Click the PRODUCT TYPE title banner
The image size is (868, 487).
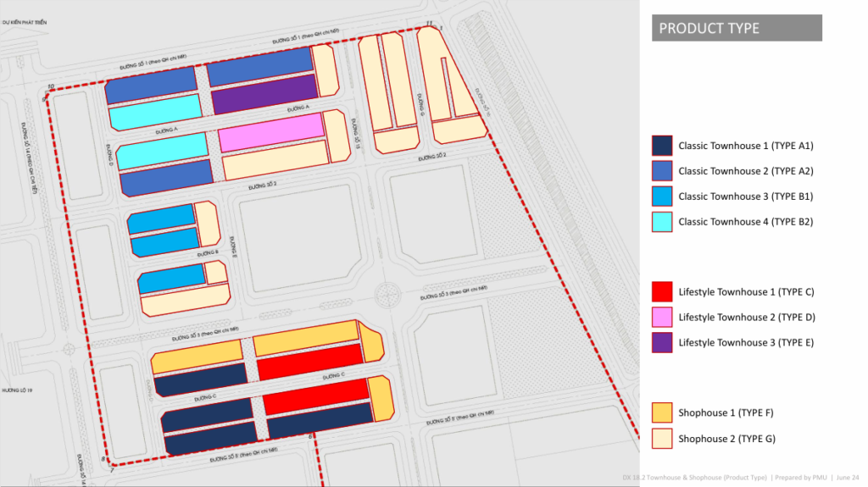point(736,28)
